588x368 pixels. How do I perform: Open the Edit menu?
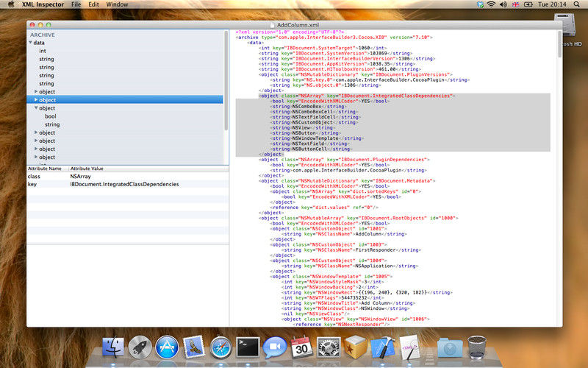tap(93, 4)
